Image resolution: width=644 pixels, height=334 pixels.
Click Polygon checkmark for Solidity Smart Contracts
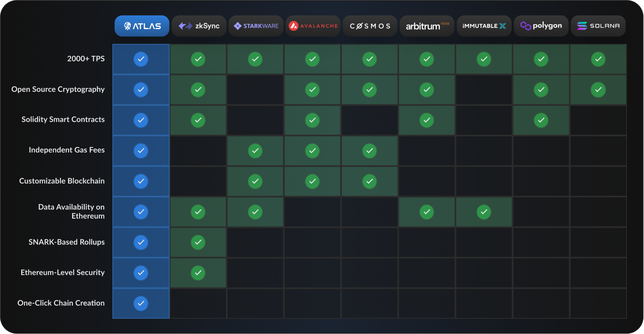pyautogui.click(x=541, y=120)
